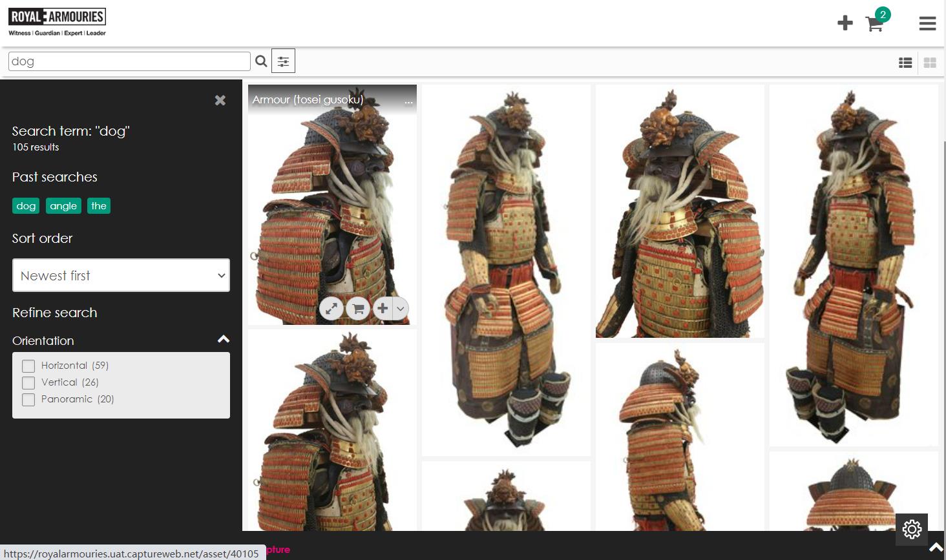The width and height of the screenshot is (946, 560).
Task: Click the Horizontal (59) label
Action: 75,366
